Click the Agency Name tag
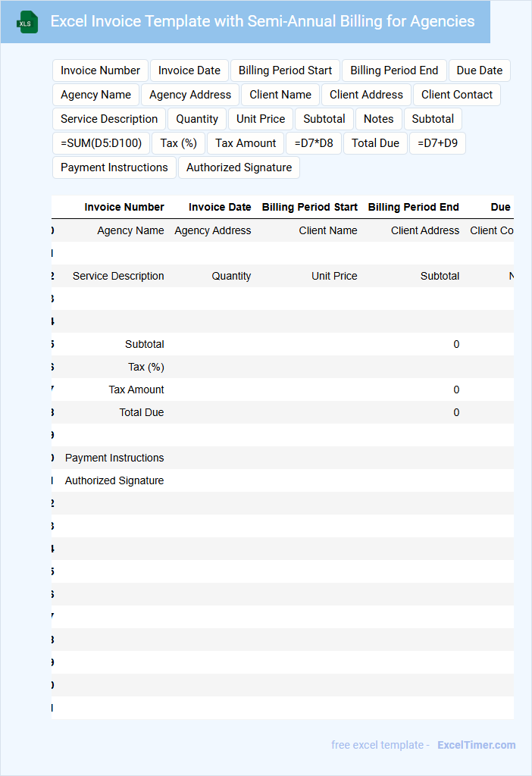This screenshot has width=532, height=776. [96, 95]
